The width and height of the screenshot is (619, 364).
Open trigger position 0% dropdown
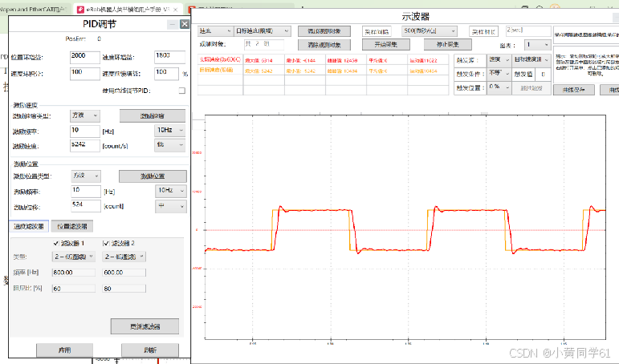click(499, 87)
